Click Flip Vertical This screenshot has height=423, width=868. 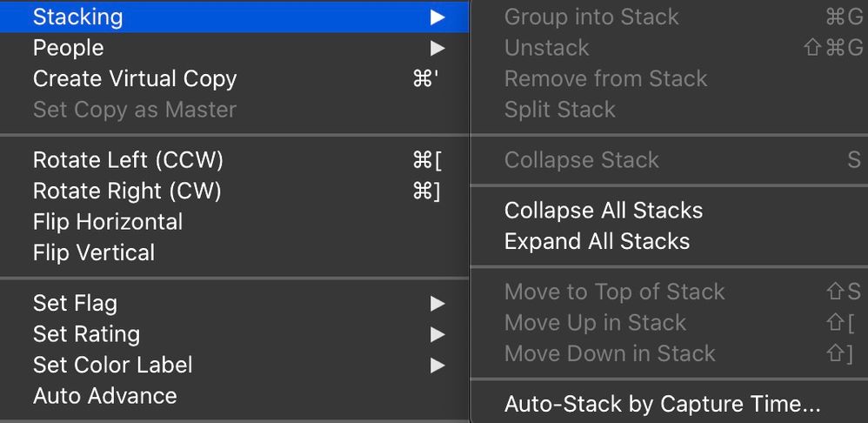click(x=94, y=253)
